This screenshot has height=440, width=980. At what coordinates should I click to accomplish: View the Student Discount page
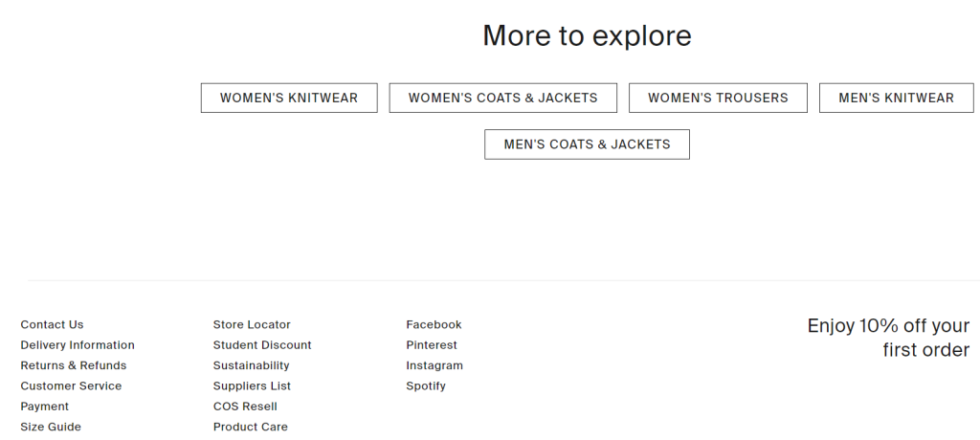[262, 345]
